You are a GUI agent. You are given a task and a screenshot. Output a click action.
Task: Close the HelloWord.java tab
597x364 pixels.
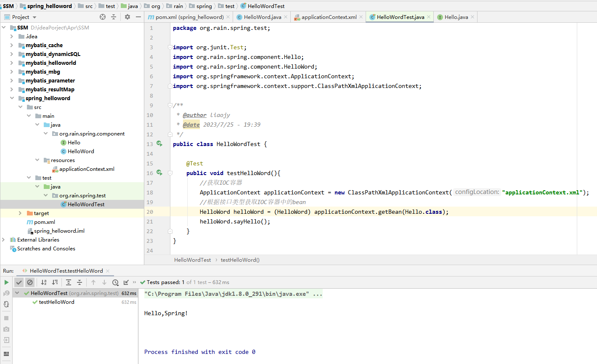(286, 17)
